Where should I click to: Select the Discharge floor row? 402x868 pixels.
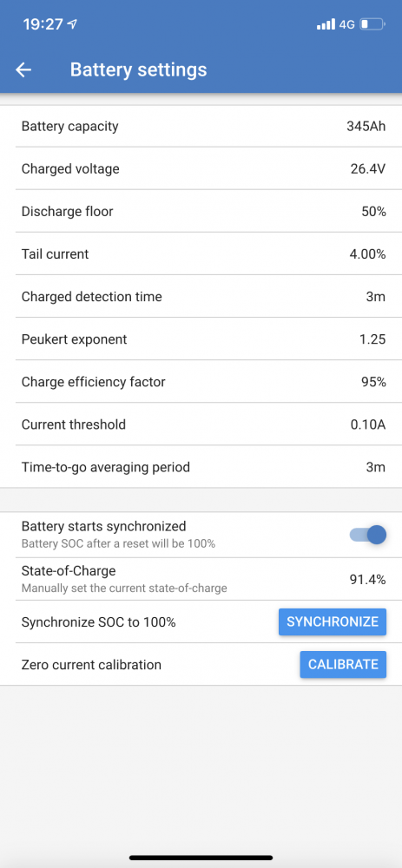point(201,212)
